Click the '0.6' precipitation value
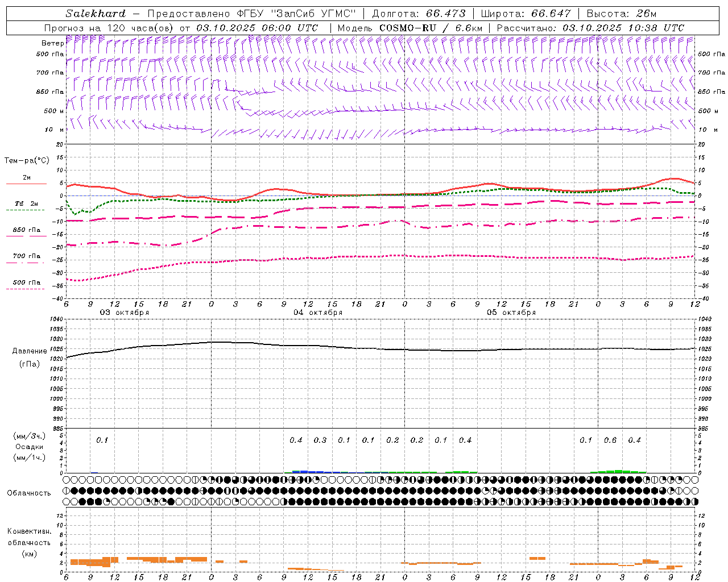The height and width of the screenshot is (582, 728). pos(610,440)
